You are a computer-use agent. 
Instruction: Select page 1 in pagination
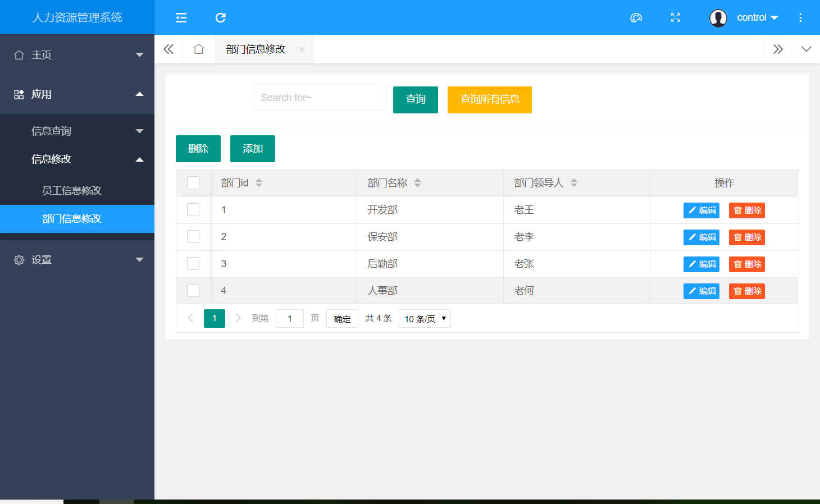point(215,318)
